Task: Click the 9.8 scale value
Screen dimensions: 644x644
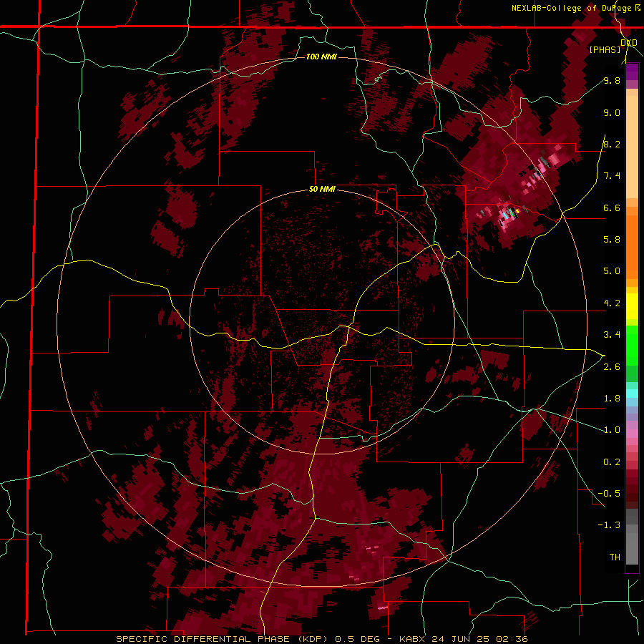Action: pyautogui.click(x=612, y=80)
